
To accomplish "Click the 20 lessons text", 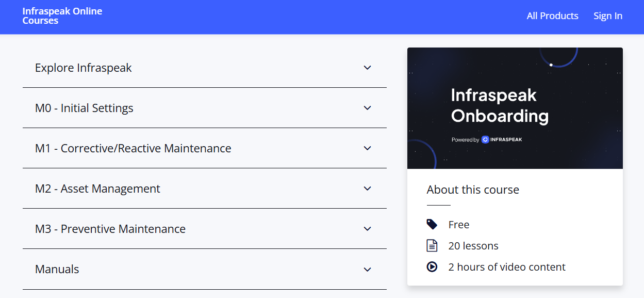I will pyautogui.click(x=473, y=246).
